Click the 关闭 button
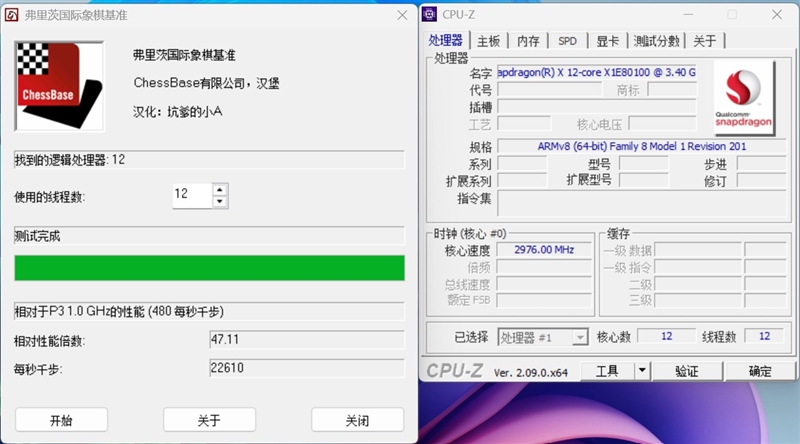 tap(357, 420)
